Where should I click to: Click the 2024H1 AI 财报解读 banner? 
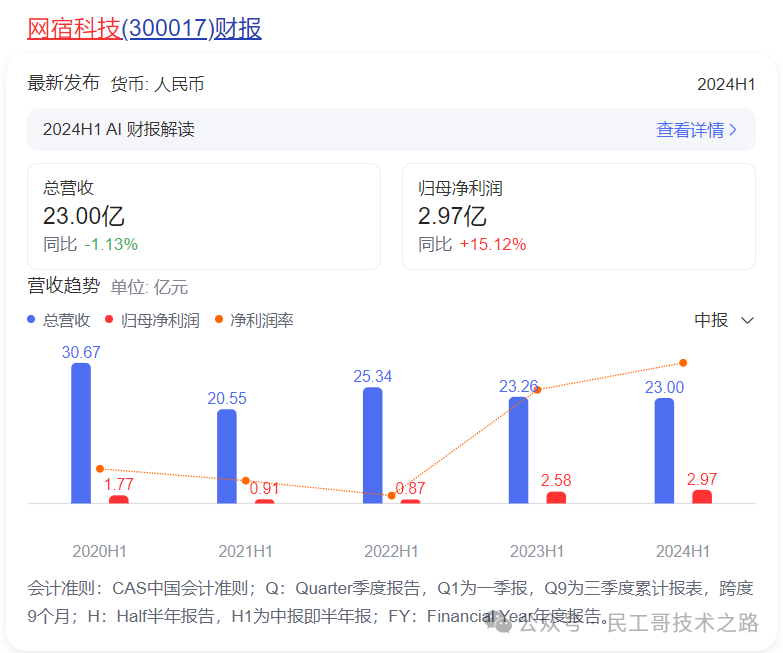(x=391, y=130)
